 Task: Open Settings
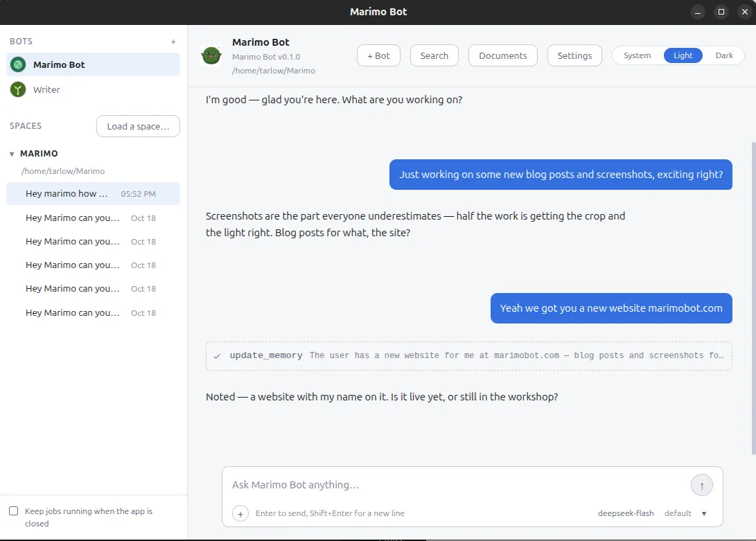(x=574, y=55)
